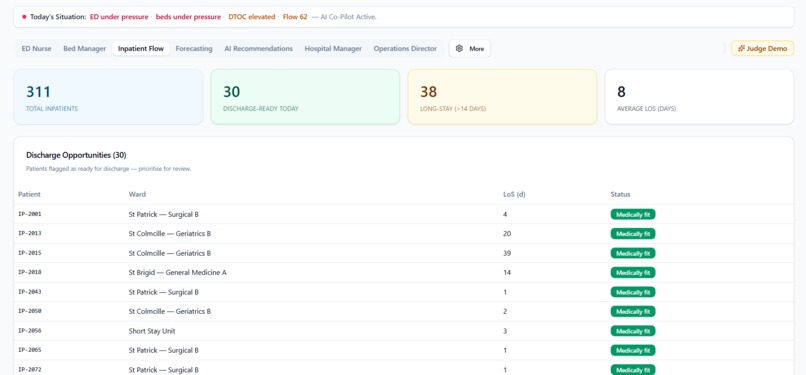The width and height of the screenshot is (806, 375).
Task: Click the gear icon beside More
Action: point(459,49)
